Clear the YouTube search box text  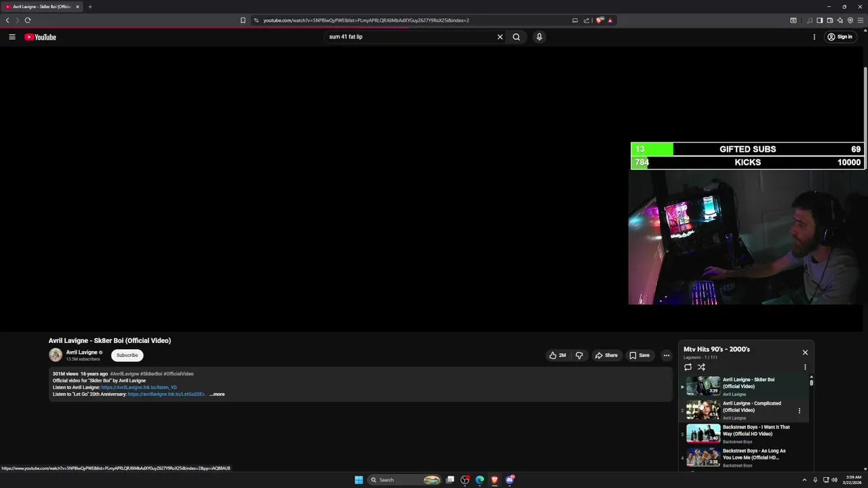pyautogui.click(x=500, y=37)
